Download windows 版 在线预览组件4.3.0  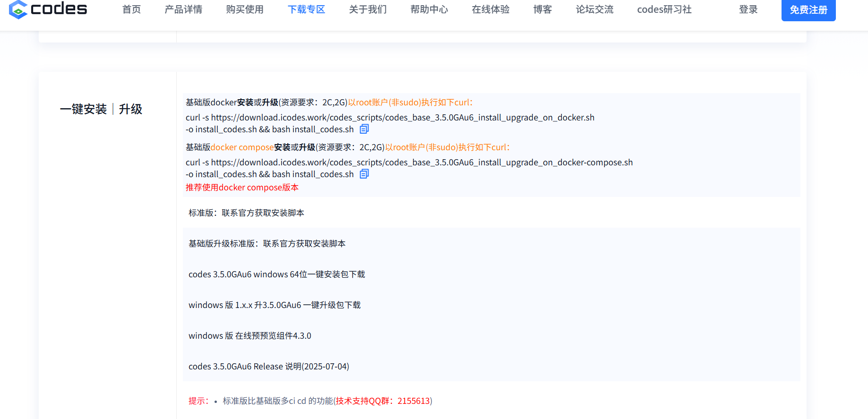tap(250, 336)
